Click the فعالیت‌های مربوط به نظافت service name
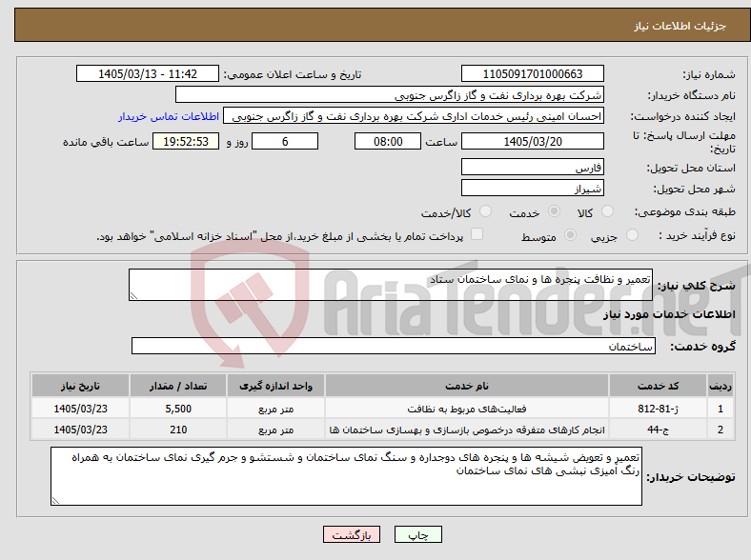Screen dimensions: 751x560 (x=467, y=409)
